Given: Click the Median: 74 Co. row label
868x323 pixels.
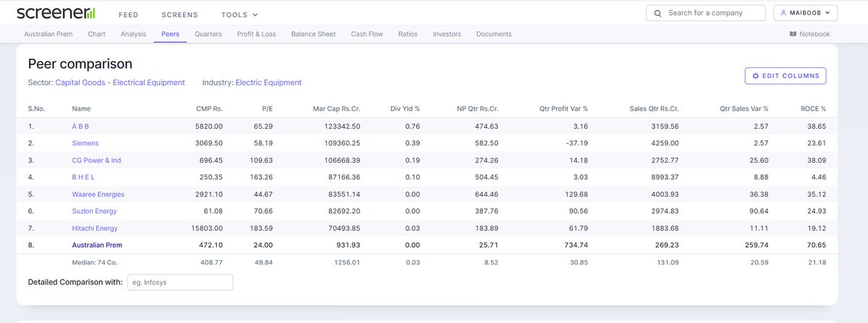Looking at the screenshot, I should click(95, 262).
